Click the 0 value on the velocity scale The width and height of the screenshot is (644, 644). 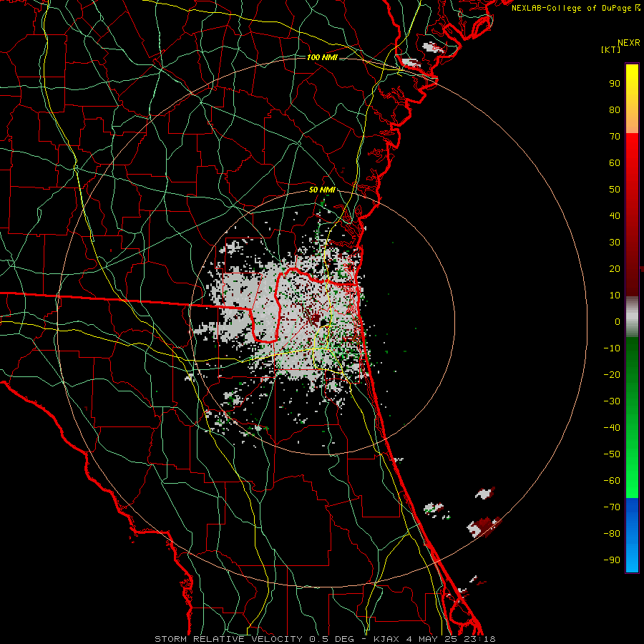(x=618, y=322)
